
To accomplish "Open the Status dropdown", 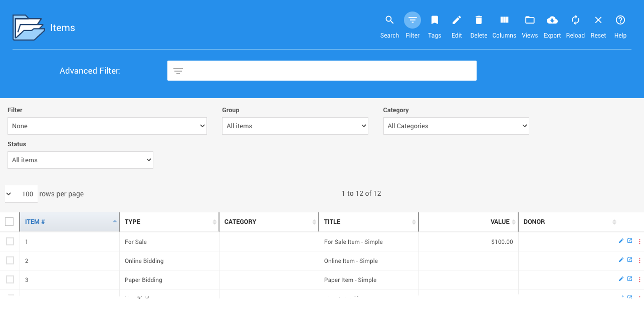I will (80, 160).
